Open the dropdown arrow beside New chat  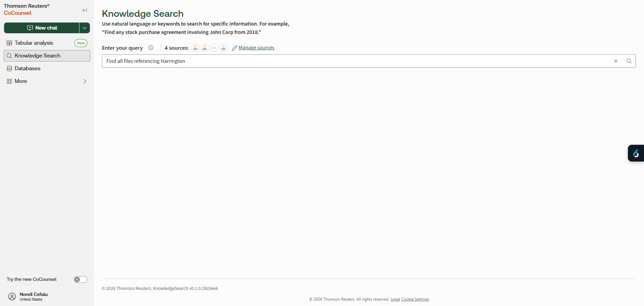point(85,28)
